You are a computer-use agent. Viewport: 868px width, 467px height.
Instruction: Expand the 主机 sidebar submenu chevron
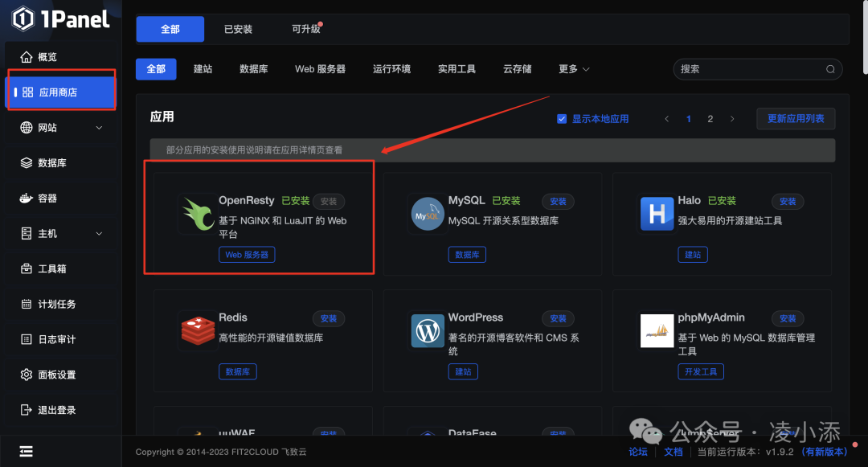click(x=99, y=233)
